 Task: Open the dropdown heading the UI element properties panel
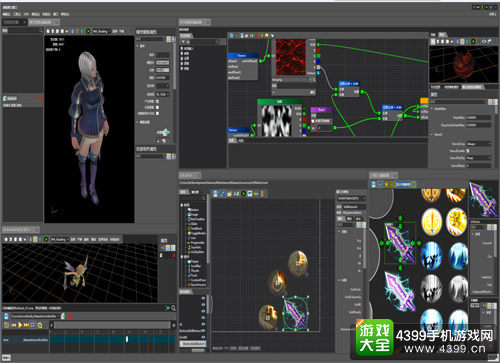(x=352, y=198)
